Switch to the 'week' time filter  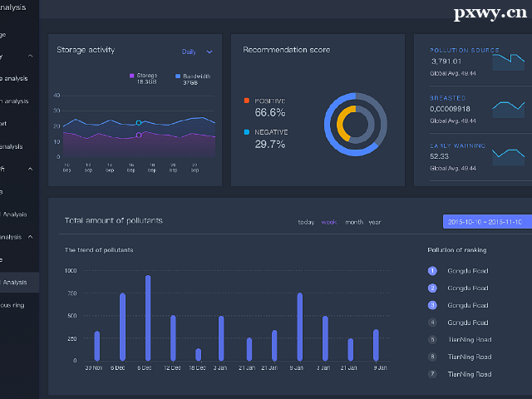pyautogui.click(x=329, y=222)
